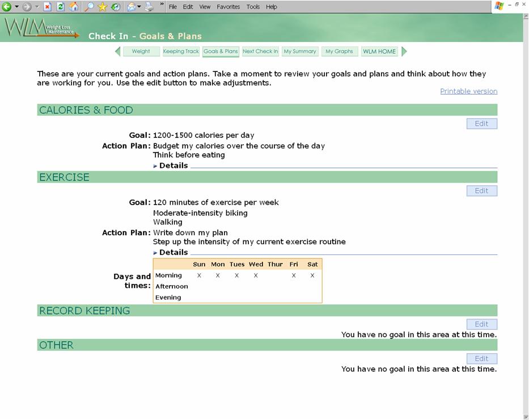The width and height of the screenshot is (529, 420).
Task: Open Search using the magnifier icon
Action: (90, 7)
